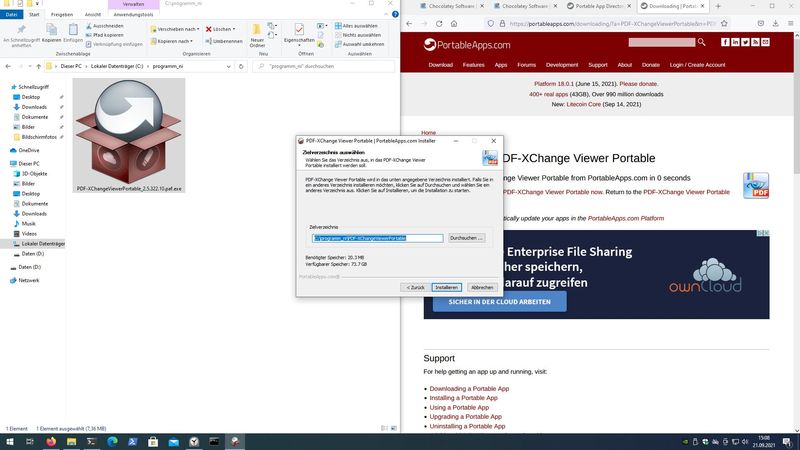Click Zurück in the installer dialog
The height and width of the screenshot is (450, 800).
tap(415, 287)
